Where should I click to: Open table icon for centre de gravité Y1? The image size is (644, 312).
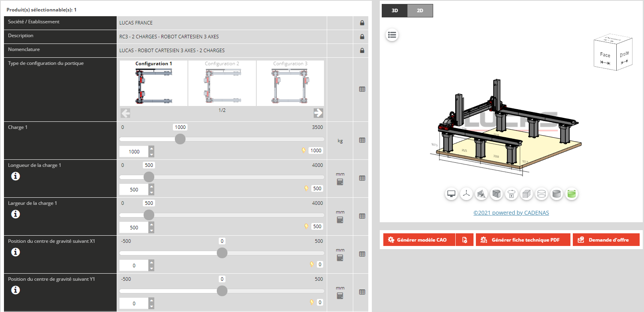point(362,292)
